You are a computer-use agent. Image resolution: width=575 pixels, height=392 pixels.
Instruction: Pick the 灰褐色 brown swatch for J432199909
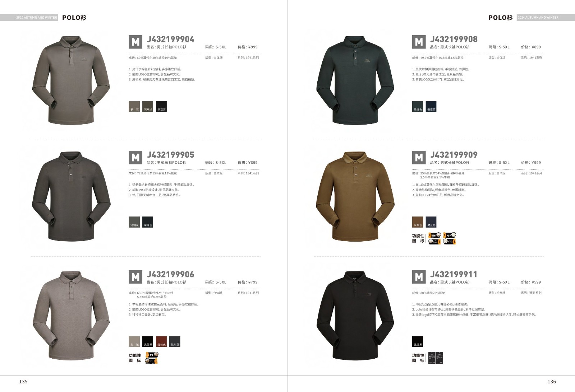click(418, 222)
